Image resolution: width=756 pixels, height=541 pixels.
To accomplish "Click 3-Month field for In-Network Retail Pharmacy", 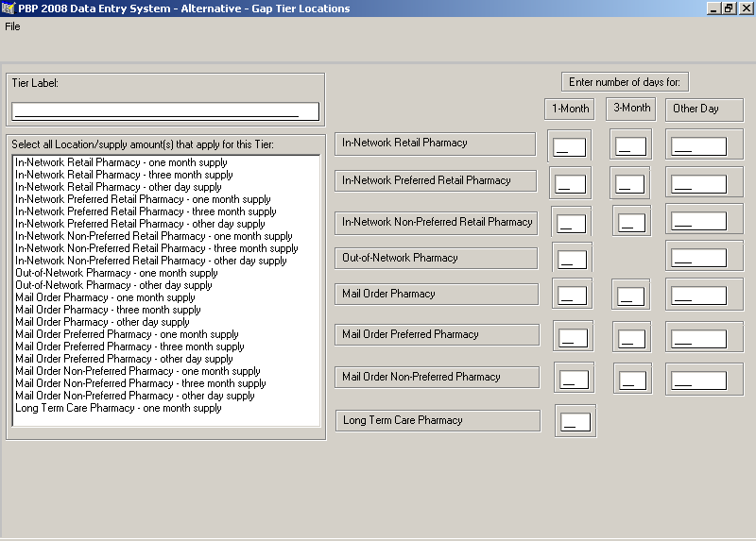I will [x=630, y=146].
